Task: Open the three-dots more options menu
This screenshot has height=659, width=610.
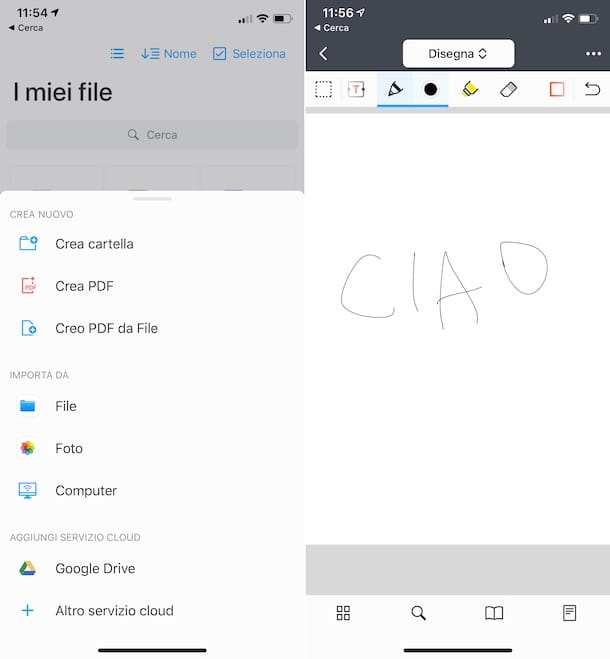Action: coord(593,54)
